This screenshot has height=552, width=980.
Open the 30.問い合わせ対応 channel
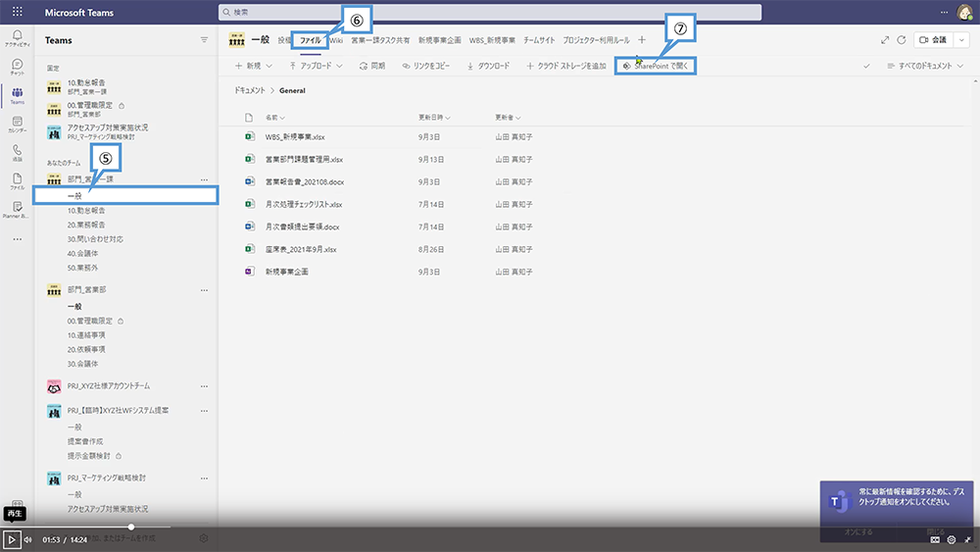(x=95, y=239)
